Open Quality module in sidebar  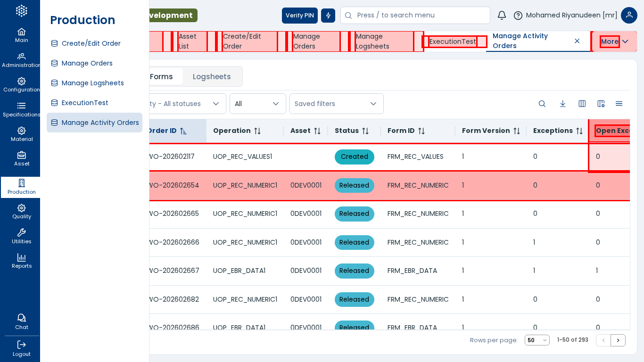[21, 211]
